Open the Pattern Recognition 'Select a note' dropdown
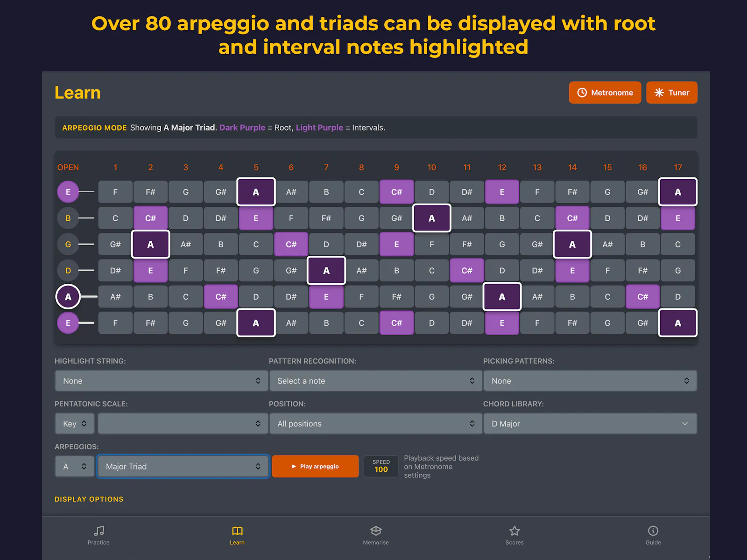Screen dimensions: 747x560 pos(376,381)
